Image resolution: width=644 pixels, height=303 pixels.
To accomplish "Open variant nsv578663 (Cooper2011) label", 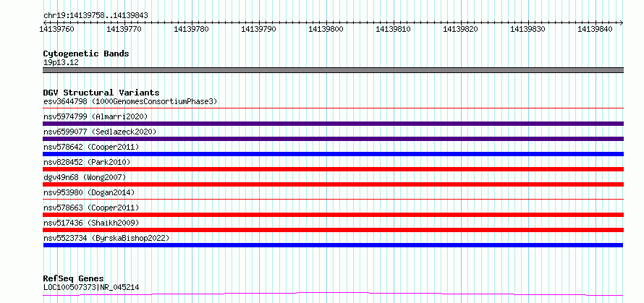I will (x=91, y=208).
